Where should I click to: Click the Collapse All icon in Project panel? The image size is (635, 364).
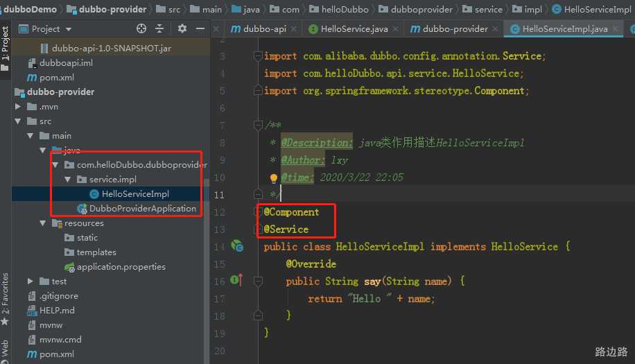point(159,28)
